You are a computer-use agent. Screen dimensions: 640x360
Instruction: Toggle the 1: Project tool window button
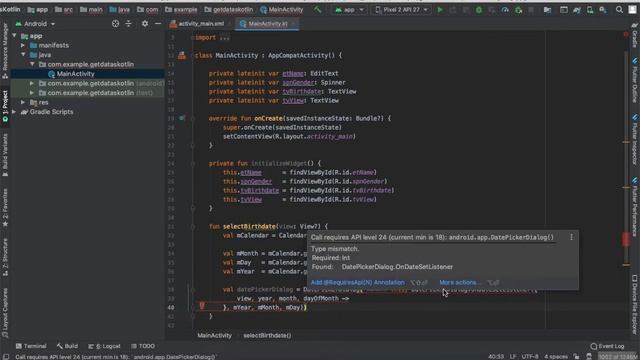[x=5, y=106]
